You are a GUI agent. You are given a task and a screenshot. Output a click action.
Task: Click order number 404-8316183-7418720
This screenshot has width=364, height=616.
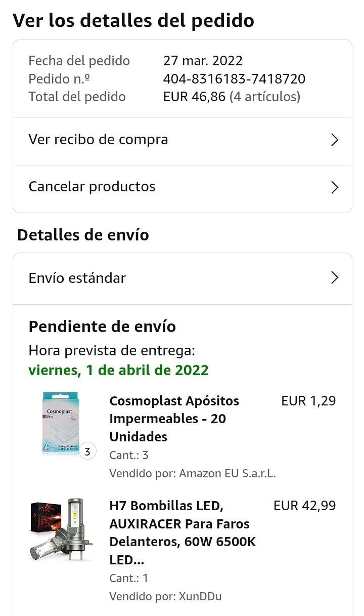[234, 79]
